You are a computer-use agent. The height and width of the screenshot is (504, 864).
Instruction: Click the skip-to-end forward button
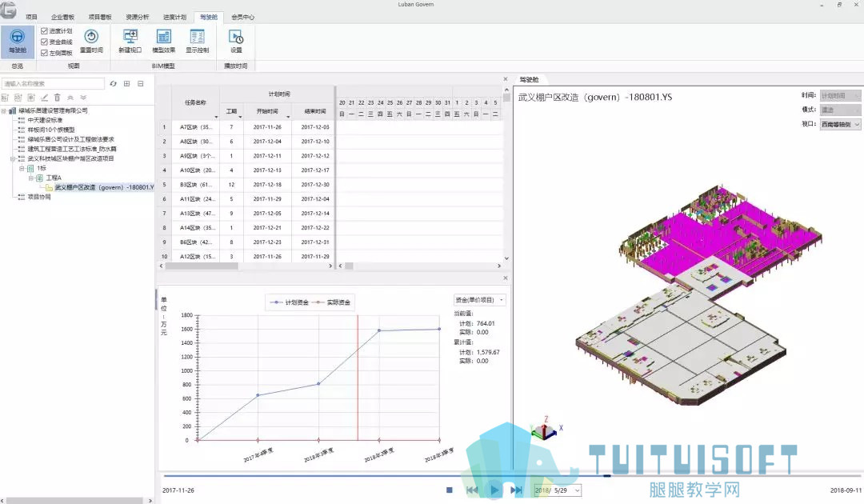point(516,490)
